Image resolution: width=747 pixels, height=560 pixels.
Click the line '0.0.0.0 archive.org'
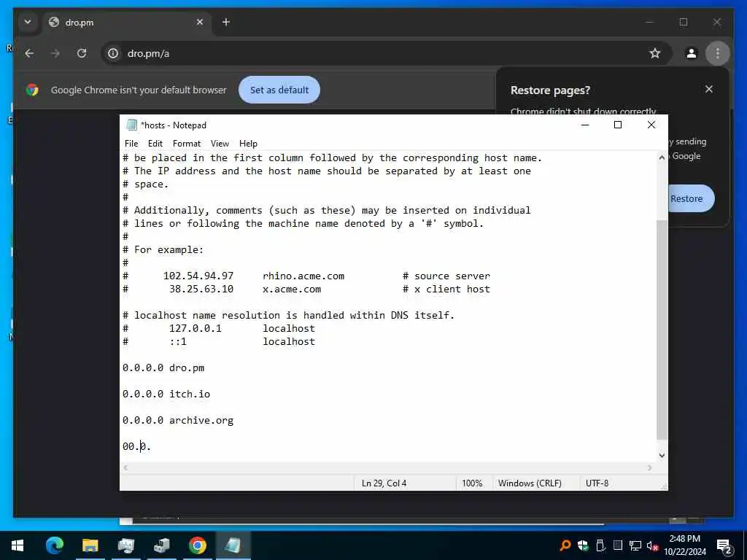(178, 420)
